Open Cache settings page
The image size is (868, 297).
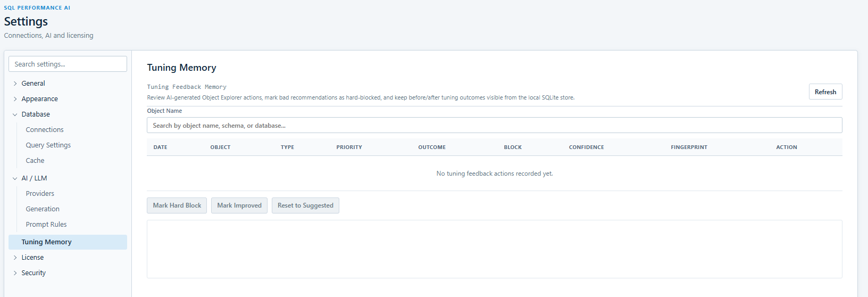35,161
